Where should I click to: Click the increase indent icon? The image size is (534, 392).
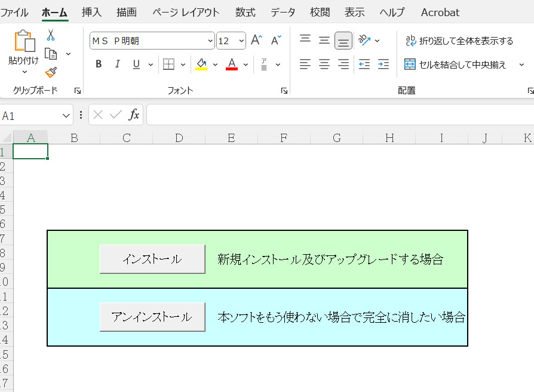click(x=383, y=64)
